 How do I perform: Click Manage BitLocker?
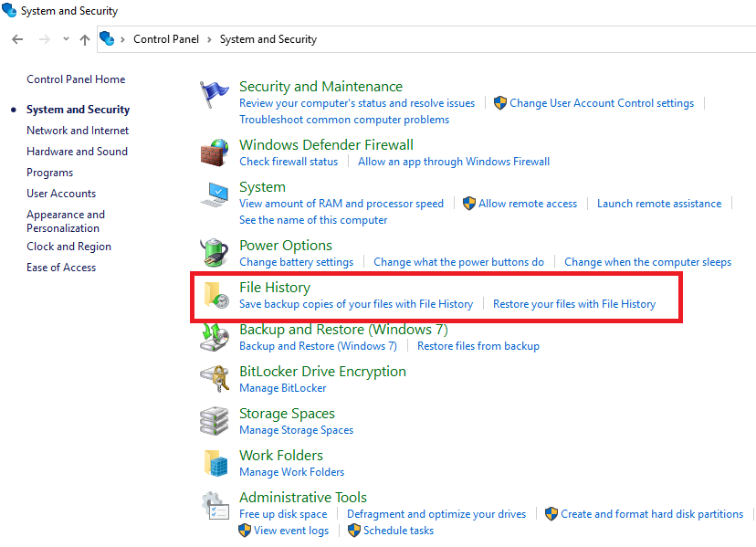click(282, 388)
